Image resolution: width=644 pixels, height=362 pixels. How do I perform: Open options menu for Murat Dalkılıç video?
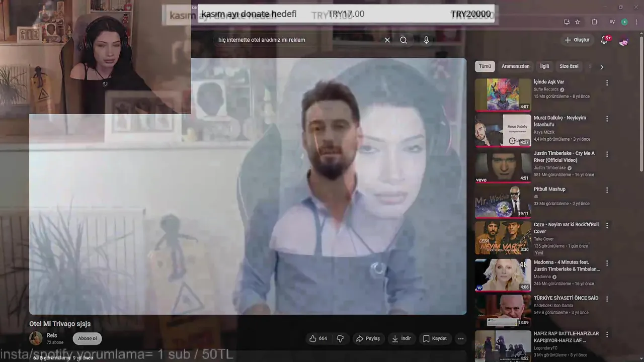pos(607,119)
